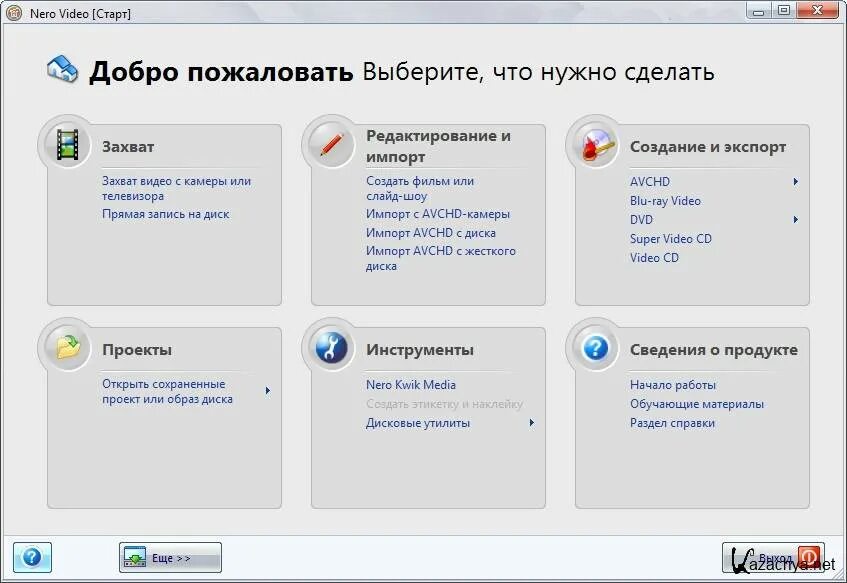The image size is (847, 583).
Task: Expand the Дисковые утилиты submenu arrow
Action: pos(532,423)
